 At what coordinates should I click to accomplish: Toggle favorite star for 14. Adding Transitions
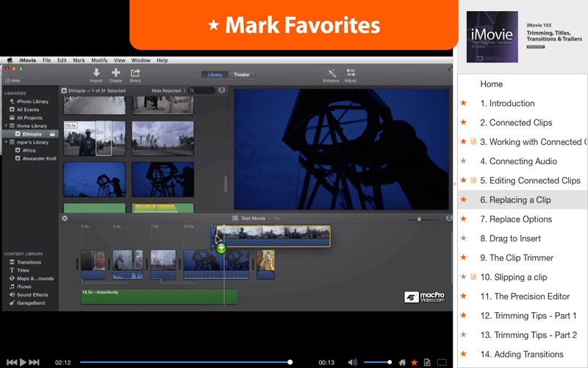point(464,354)
